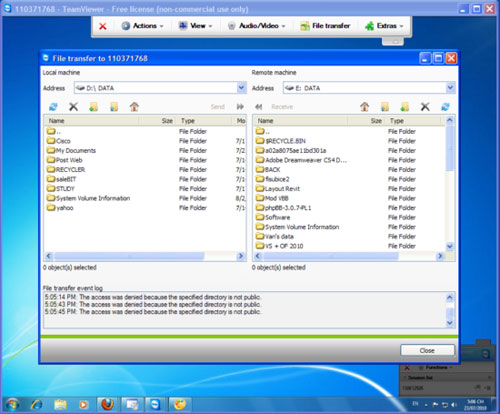Open the Audio/Video menu
This screenshot has width=500, height=414.
(256, 26)
